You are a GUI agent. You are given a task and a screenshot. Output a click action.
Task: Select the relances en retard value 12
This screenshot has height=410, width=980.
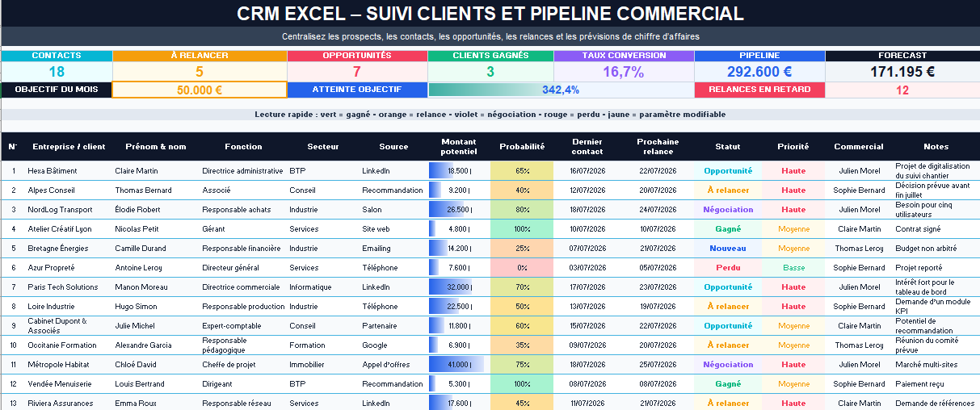[x=902, y=90]
